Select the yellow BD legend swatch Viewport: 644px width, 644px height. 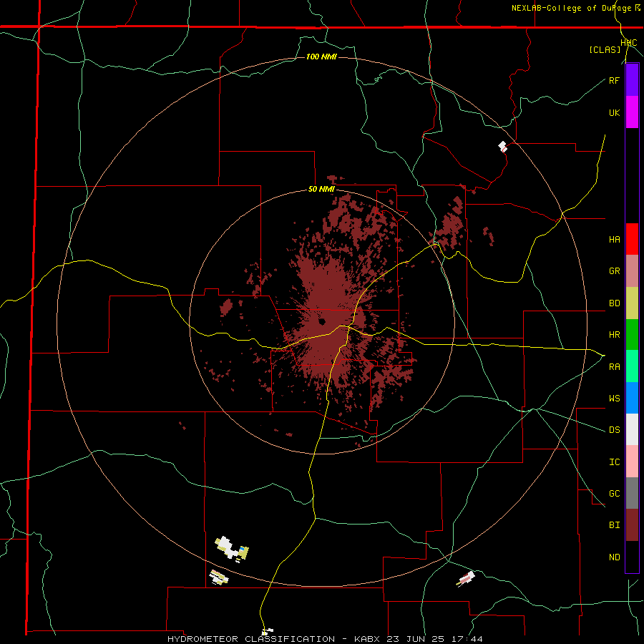click(x=632, y=303)
